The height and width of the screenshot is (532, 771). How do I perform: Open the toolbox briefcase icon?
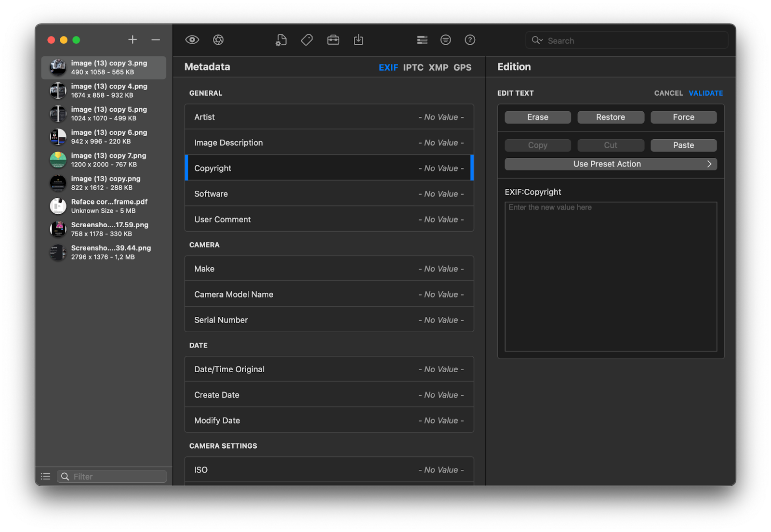333,40
